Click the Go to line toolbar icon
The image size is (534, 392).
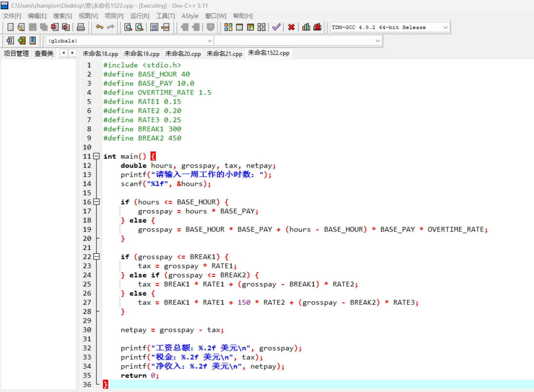165,27
